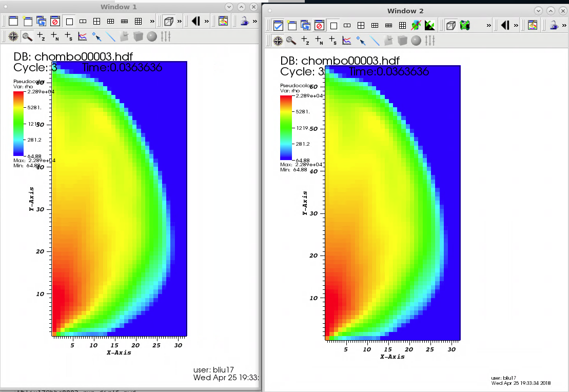Select the spreadsheet pick tool in Window 1
569x392 pixels.
click(x=69, y=36)
